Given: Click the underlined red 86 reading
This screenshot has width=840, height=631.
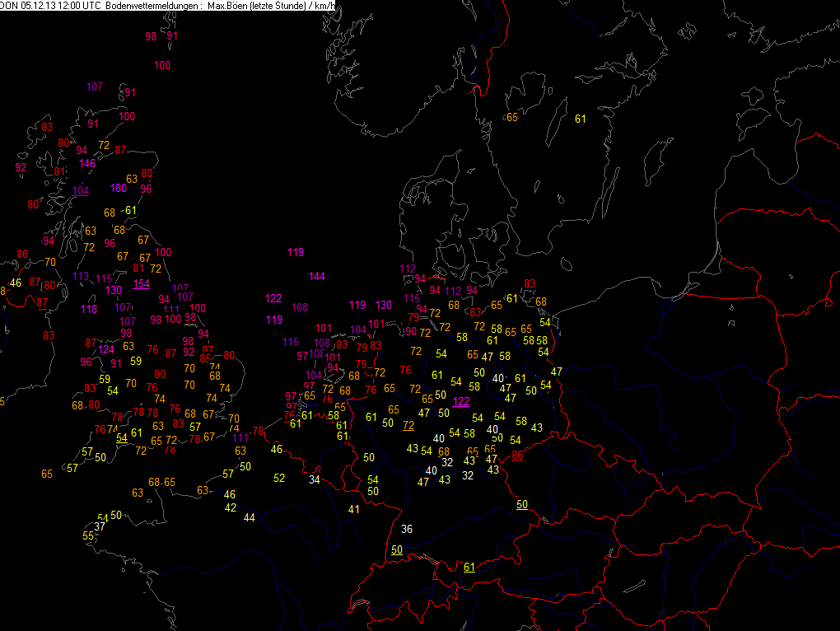Looking at the screenshot, I should (517, 456).
